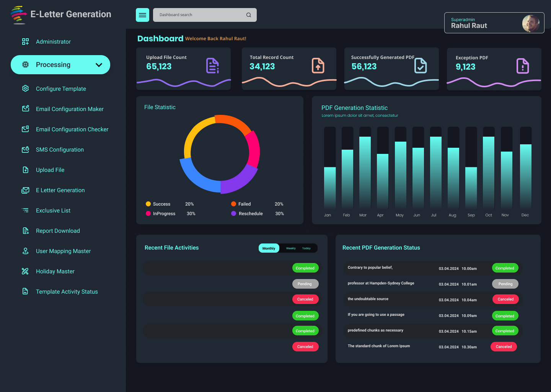Screen dimensions: 551x392
Task: Click the Configure Template gear icon
Action: click(25, 88)
